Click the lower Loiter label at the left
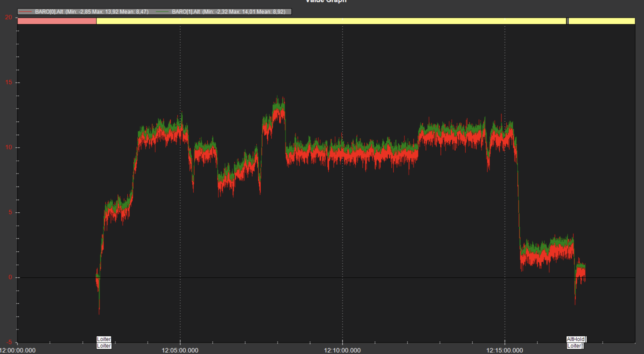The height and width of the screenshot is (354, 644). point(104,346)
